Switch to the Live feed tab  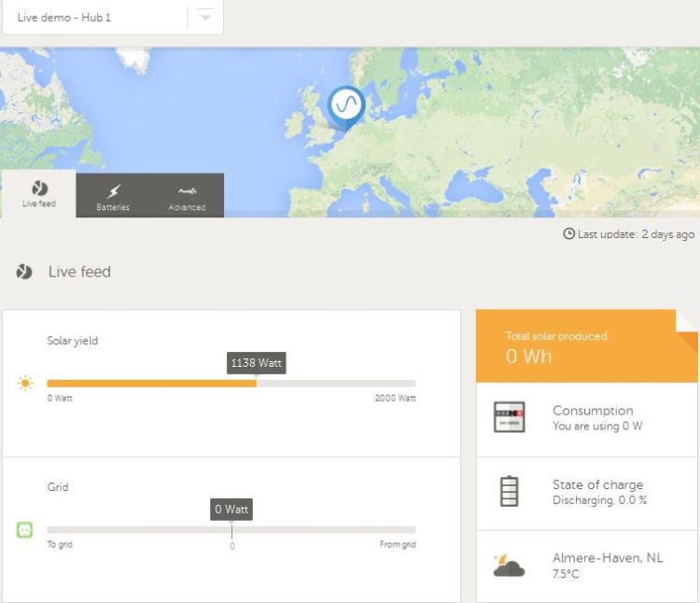coord(39,194)
